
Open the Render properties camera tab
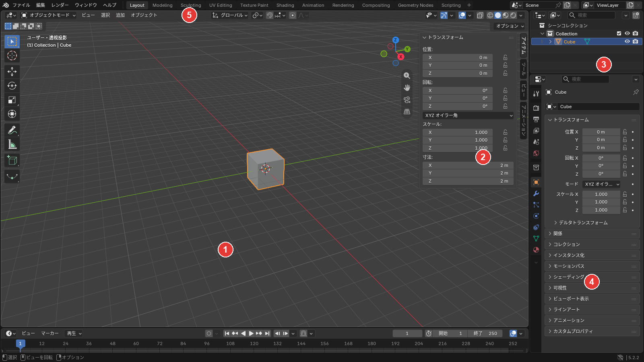point(536,108)
